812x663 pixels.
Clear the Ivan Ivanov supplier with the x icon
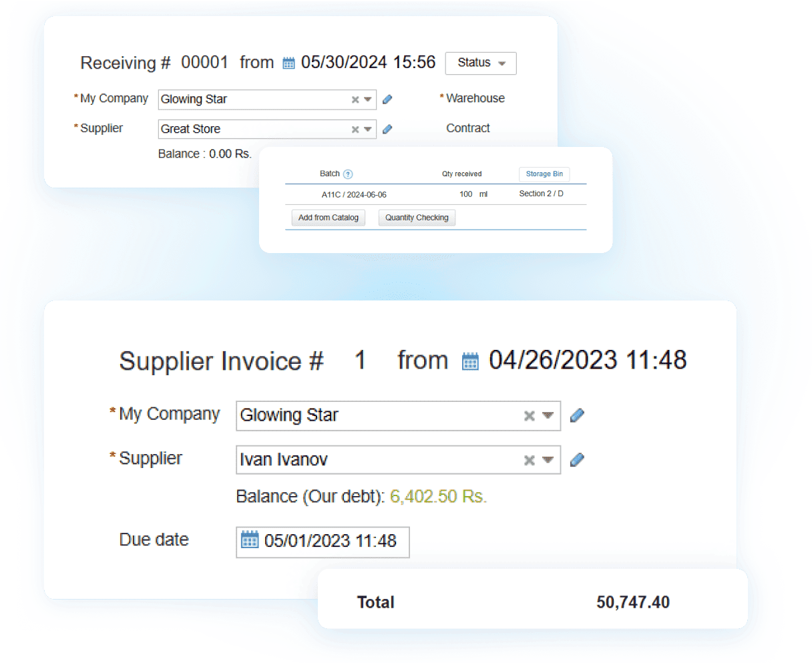[528, 459]
